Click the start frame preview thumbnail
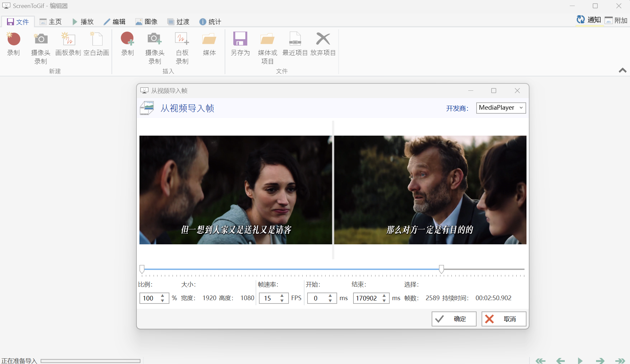The width and height of the screenshot is (630, 364). tap(236, 190)
